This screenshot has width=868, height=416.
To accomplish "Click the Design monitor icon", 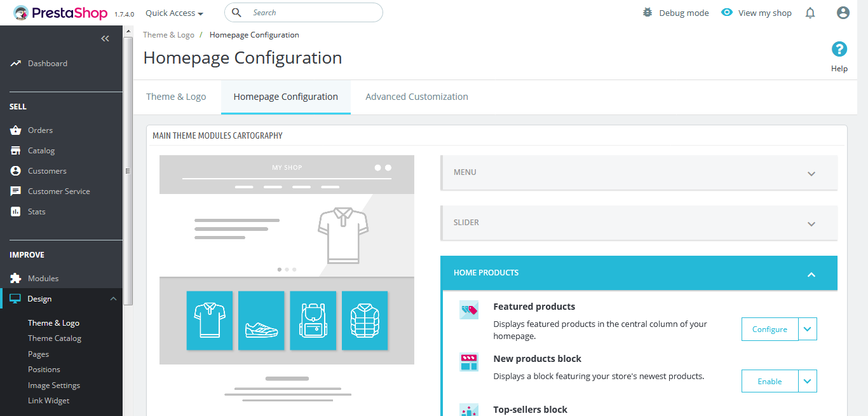I will (x=16, y=299).
